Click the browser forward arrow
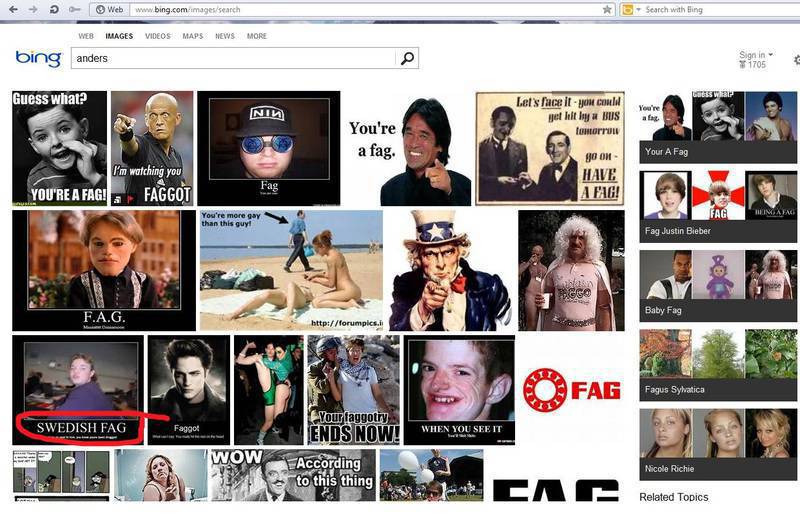Image resolution: width=800 pixels, height=531 pixels. click(33, 9)
